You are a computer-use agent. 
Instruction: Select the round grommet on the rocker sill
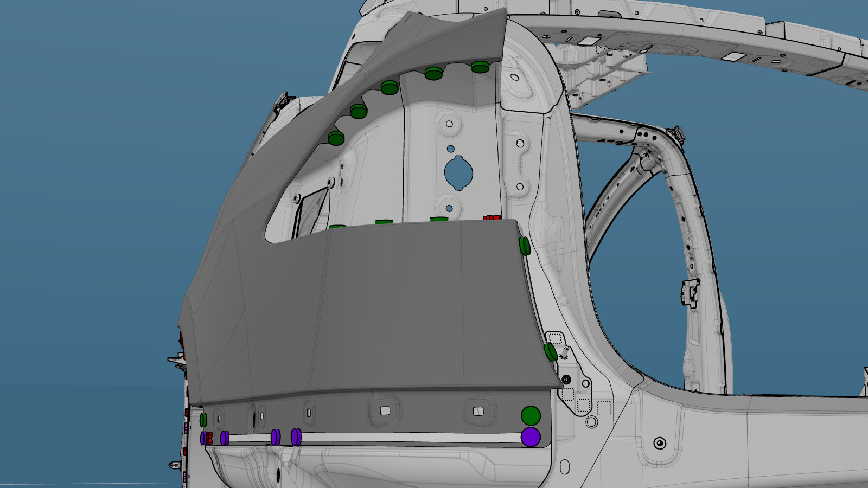point(660,443)
